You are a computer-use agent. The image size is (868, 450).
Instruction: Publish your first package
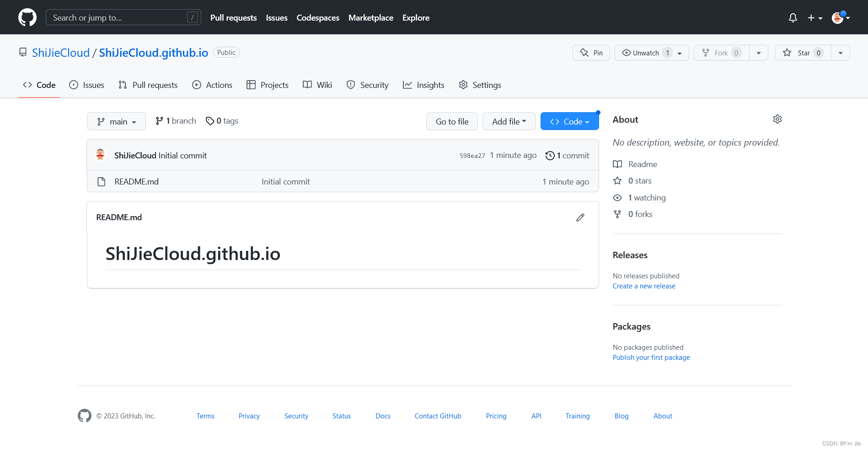[651, 358]
